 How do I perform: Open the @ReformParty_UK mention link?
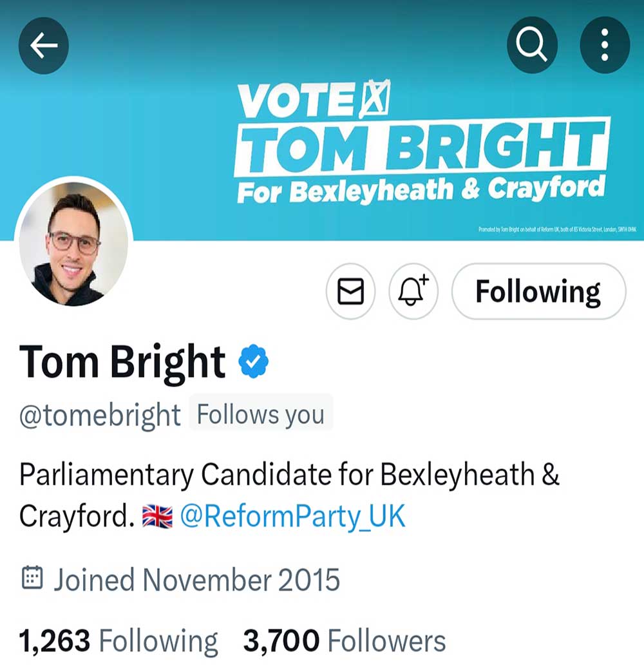pyautogui.click(x=293, y=516)
